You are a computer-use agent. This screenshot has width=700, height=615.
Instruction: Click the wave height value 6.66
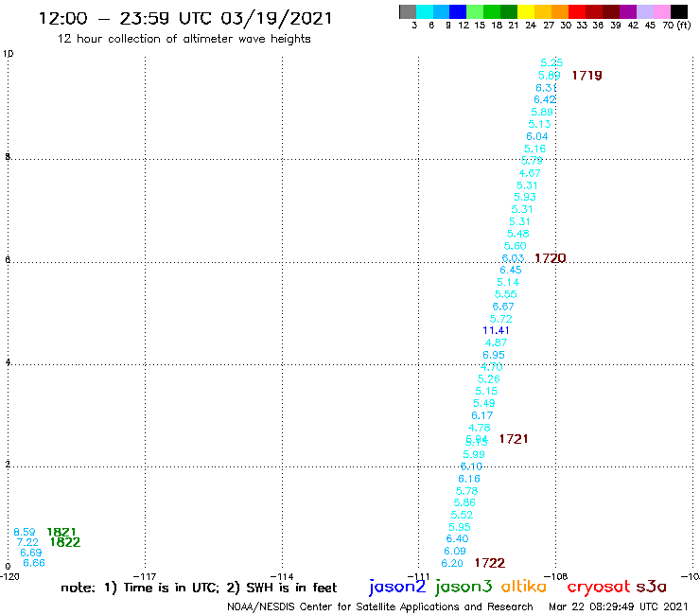tap(34, 563)
